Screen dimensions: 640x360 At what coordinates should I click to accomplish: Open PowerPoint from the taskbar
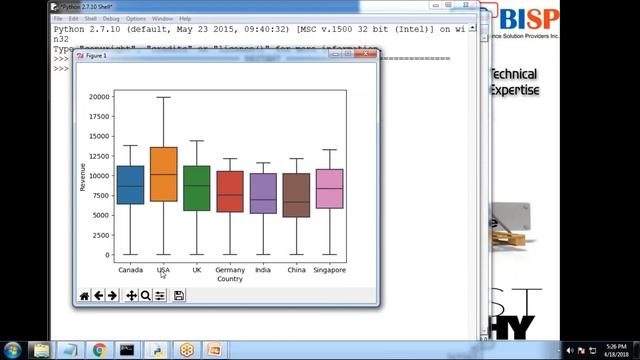(214, 350)
